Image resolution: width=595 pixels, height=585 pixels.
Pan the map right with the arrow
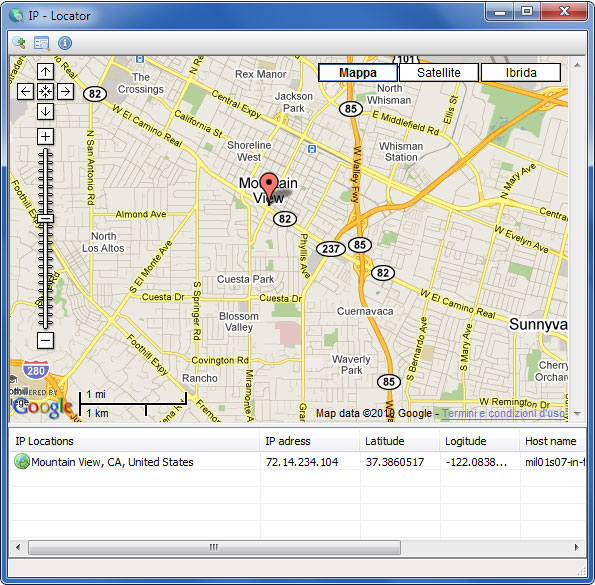tap(66, 91)
